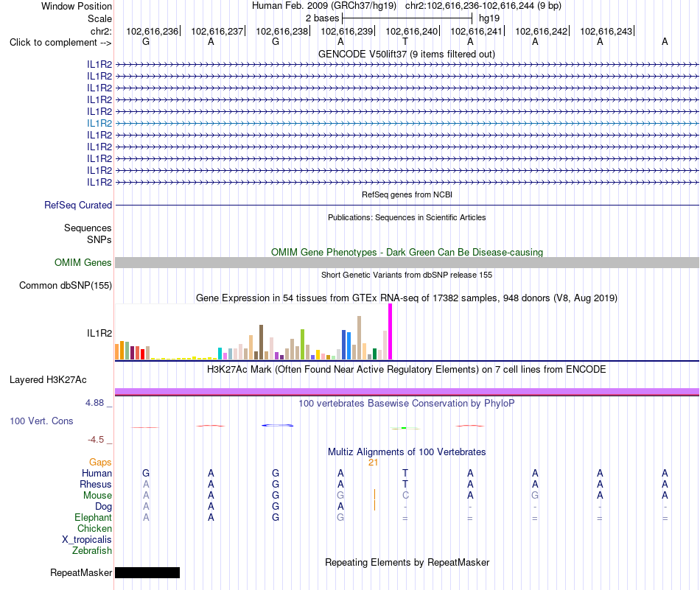Click the black RepeatMasker element block
The width and height of the screenshot is (700, 590).
point(147,572)
